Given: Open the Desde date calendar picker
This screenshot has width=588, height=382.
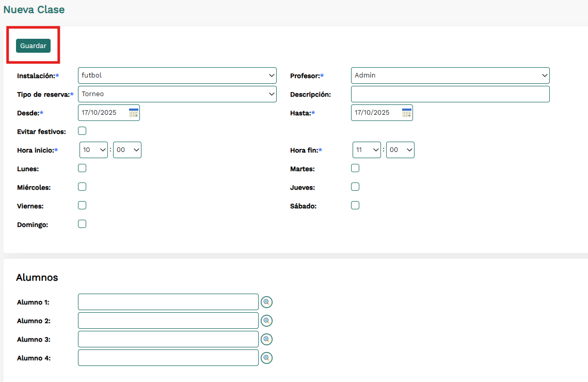Looking at the screenshot, I should pos(134,113).
